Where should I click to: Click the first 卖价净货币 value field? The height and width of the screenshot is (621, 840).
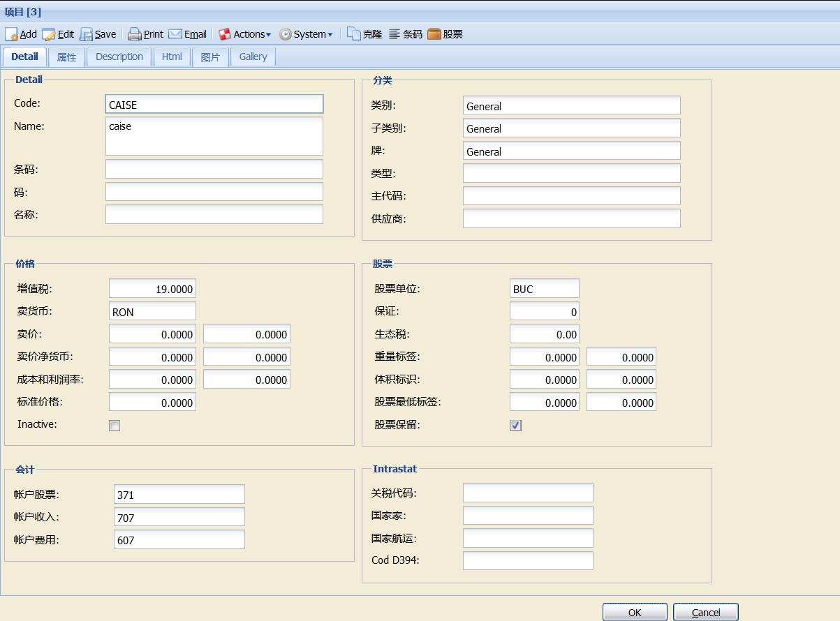click(152, 357)
